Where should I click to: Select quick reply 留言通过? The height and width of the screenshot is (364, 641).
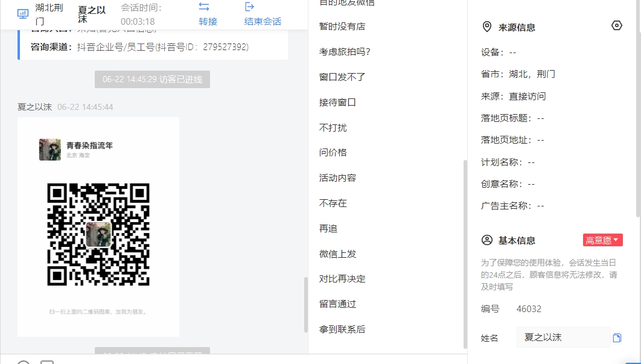(x=337, y=304)
